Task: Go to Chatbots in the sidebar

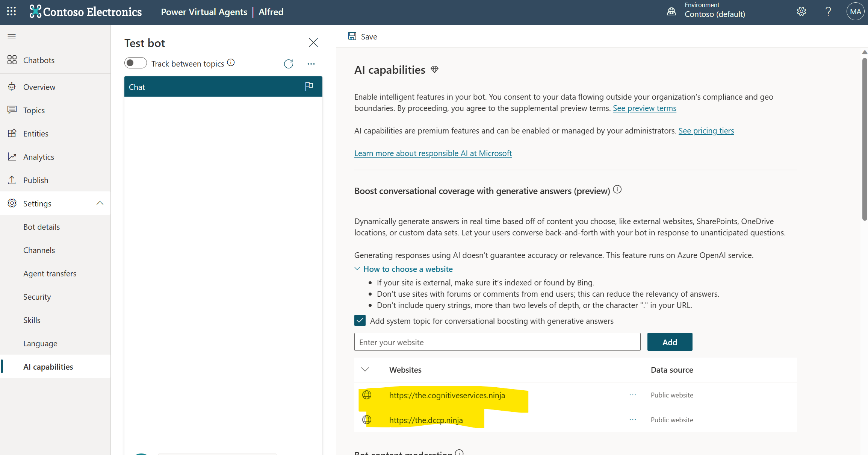Action: [55, 60]
